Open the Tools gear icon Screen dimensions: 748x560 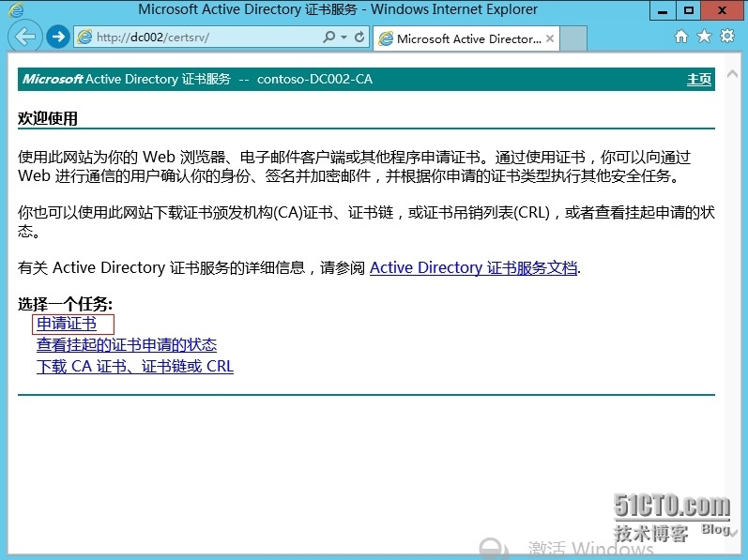[x=727, y=37]
